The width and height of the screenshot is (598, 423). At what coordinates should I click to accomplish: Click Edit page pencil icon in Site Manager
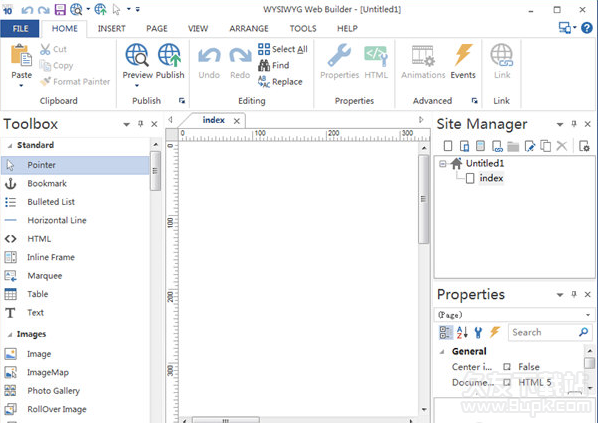coord(530,146)
